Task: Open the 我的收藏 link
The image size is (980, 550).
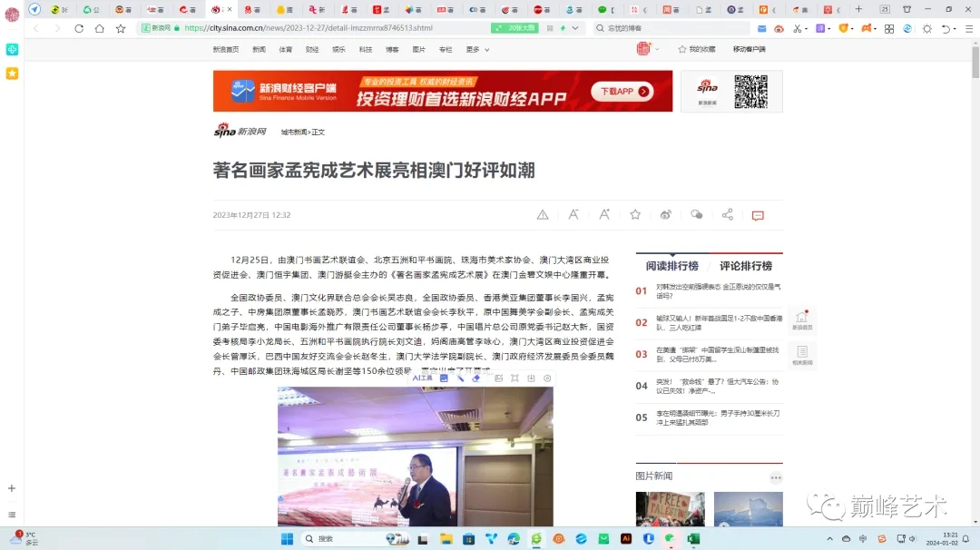Action: [x=704, y=49]
